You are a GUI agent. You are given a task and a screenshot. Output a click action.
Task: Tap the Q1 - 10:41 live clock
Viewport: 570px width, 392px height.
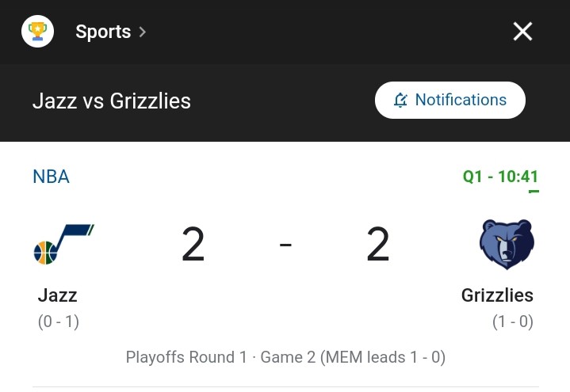[500, 177]
